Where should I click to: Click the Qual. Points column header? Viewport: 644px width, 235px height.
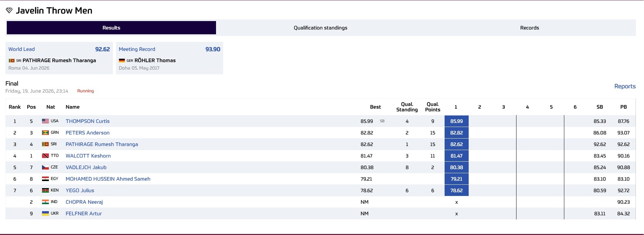pyautogui.click(x=433, y=107)
